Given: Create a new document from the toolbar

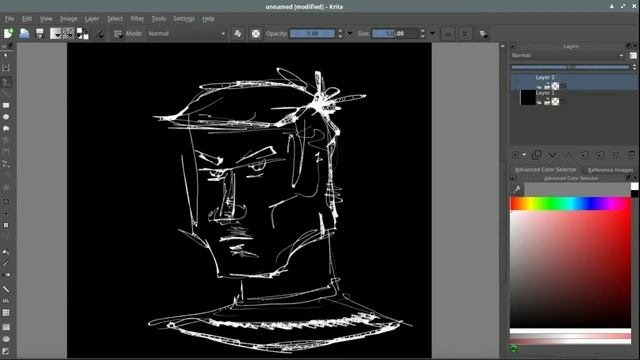Looking at the screenshot, I should (9, 33).
